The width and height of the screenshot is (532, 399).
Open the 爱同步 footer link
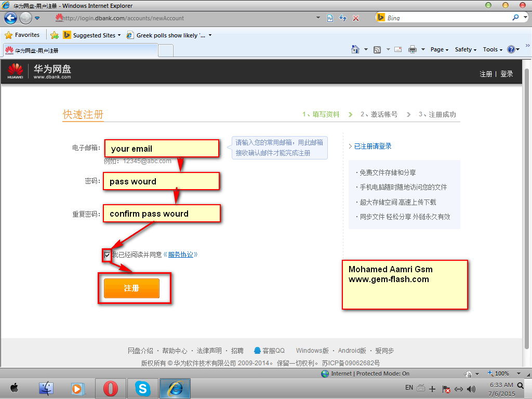coord(384,351)
